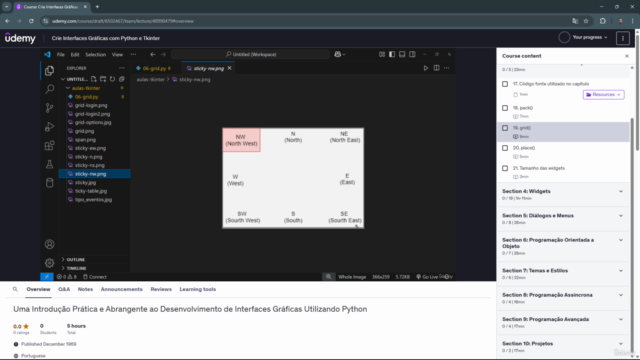Open the Manage gear icon in VS Code

click(x=49, y=263)
